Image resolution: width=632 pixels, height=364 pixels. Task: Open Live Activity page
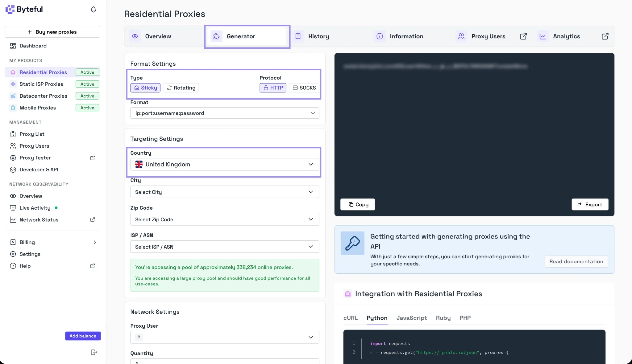[x=35, y=208]
